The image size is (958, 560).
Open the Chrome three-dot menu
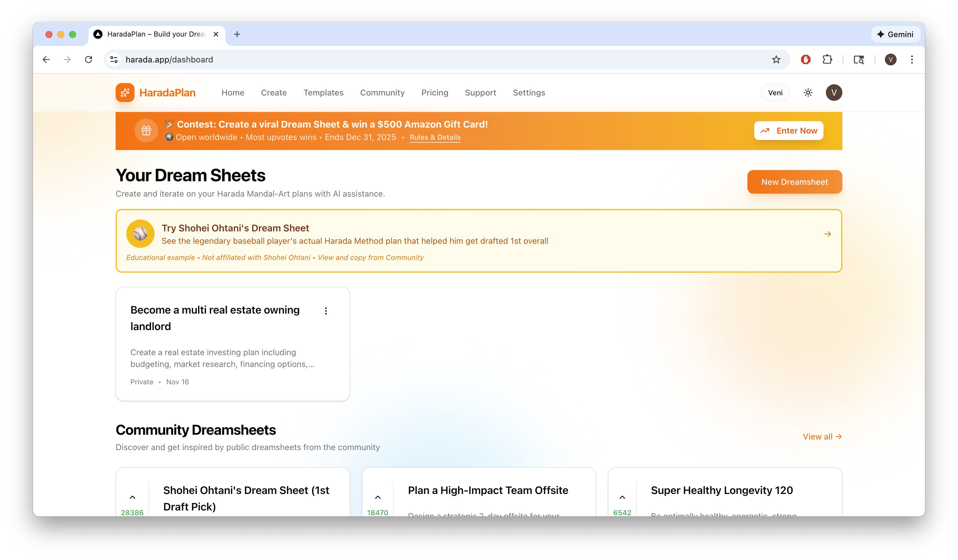tap(912, 60)
